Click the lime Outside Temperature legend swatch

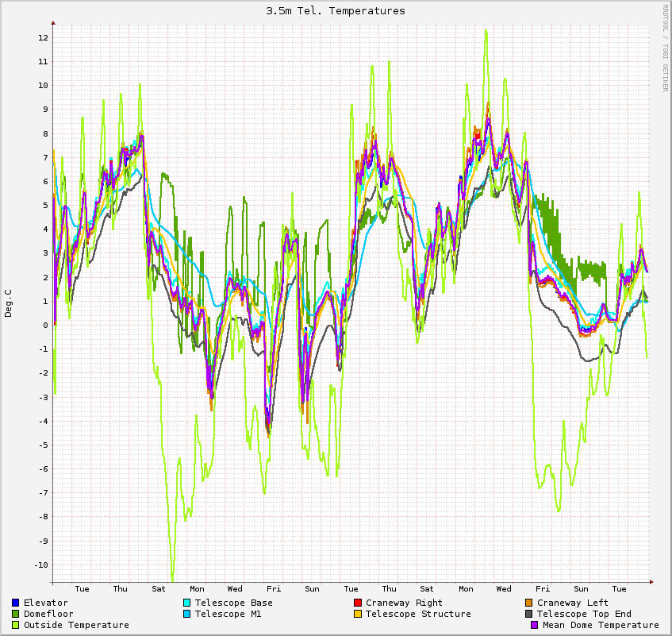pyautogui.click(x=16, y=626)
